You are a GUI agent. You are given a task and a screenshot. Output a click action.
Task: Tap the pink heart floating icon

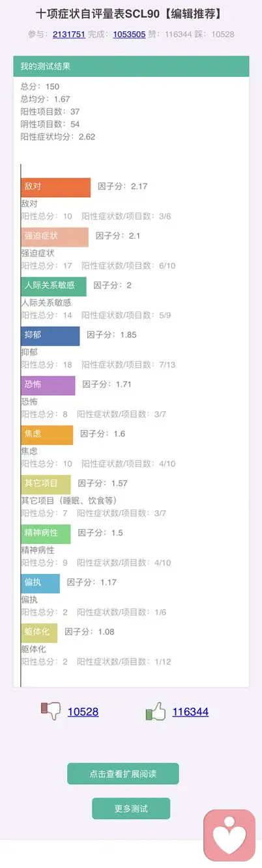(x=229, y=835)
